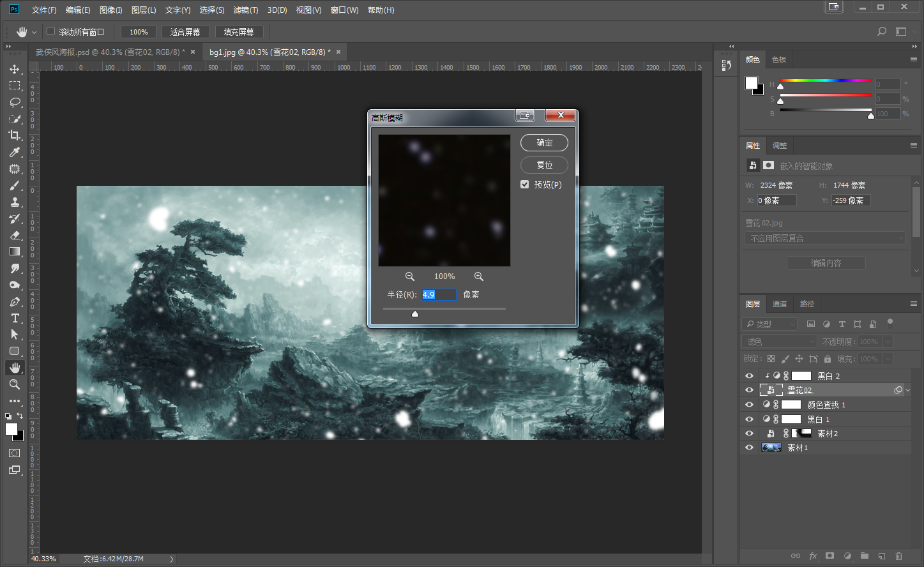Choose the Eyedropper tool

[15, 152]
